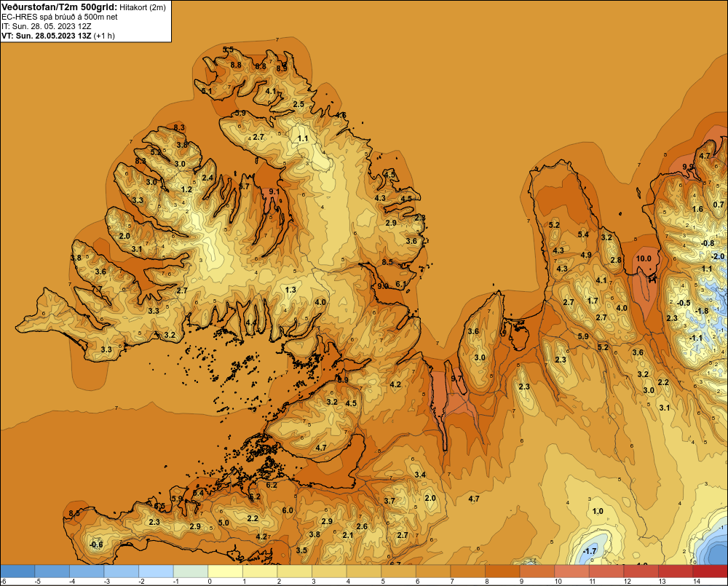
Task: Click the '14' tick label on legend scale
Action: [x=697, y=582]
